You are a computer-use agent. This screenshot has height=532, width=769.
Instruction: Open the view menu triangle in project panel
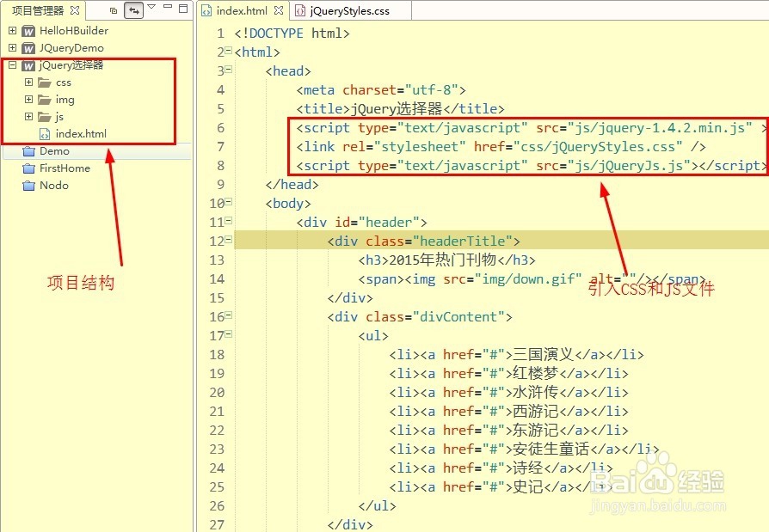tap(151, 9)
